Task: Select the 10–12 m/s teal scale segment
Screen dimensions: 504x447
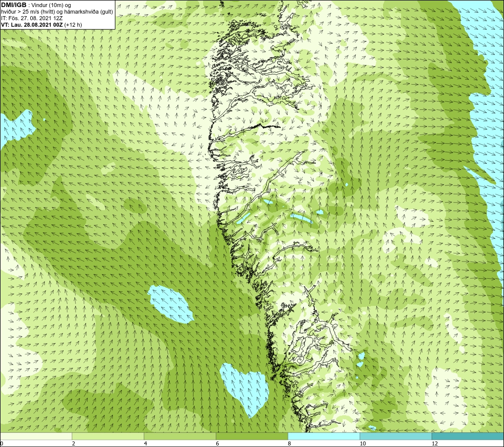Action: coord(396,436)
